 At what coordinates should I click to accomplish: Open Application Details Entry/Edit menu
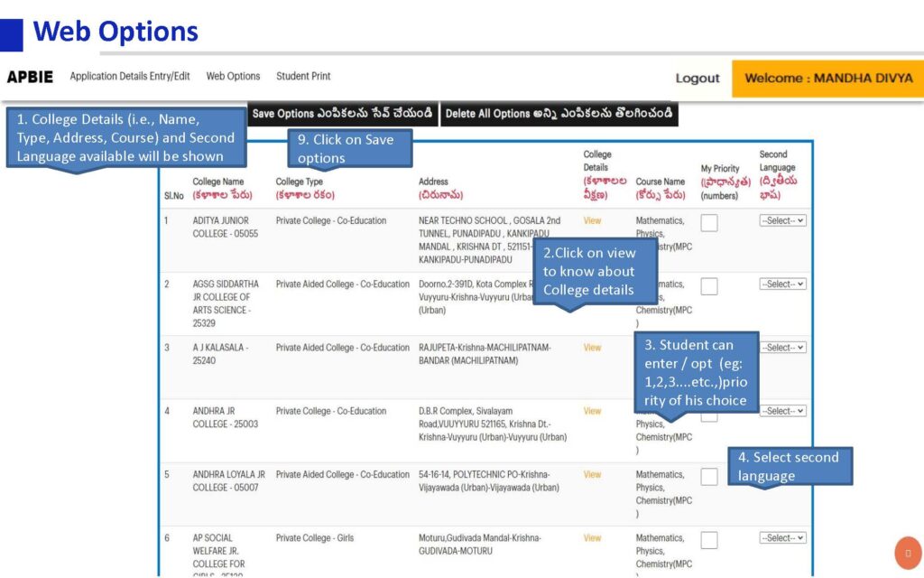130,77
